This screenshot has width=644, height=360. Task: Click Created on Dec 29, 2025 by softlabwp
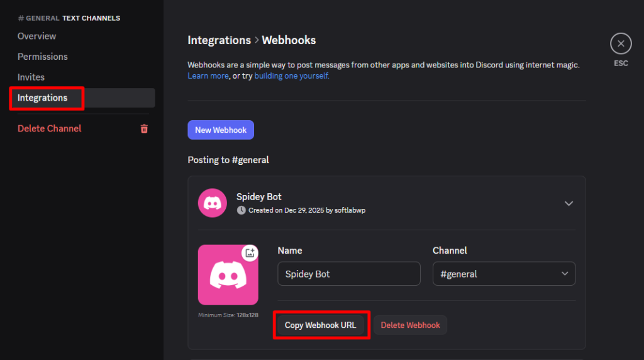click(307, 210)
